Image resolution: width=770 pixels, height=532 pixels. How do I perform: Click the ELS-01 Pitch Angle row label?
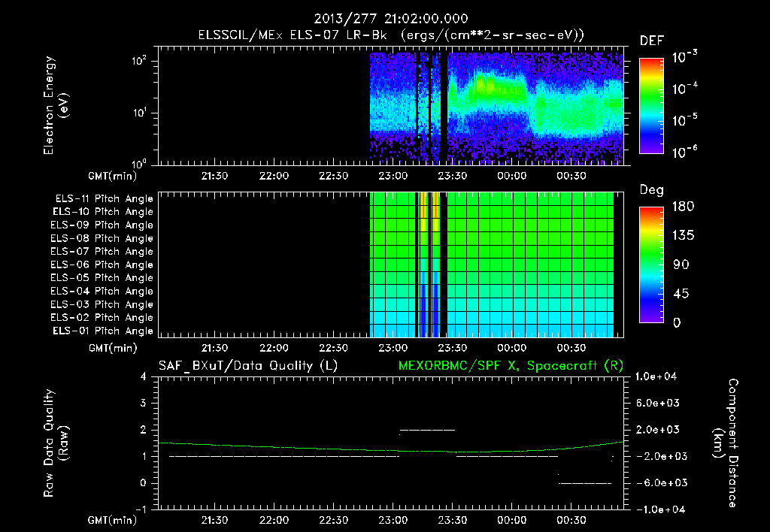(103, 331)
